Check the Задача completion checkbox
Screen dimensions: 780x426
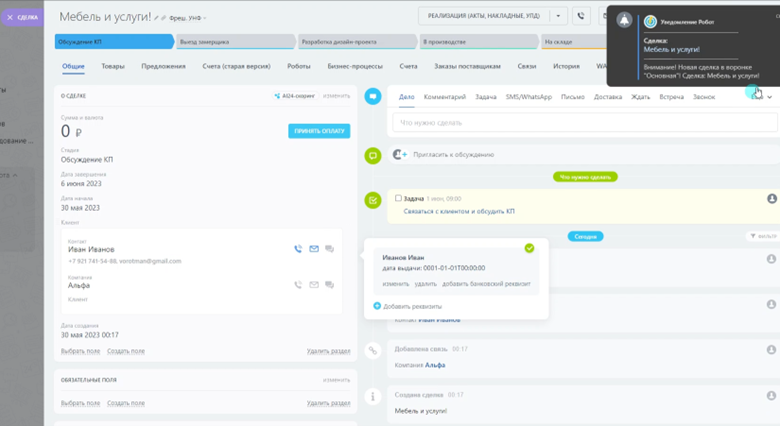point(398,198)
